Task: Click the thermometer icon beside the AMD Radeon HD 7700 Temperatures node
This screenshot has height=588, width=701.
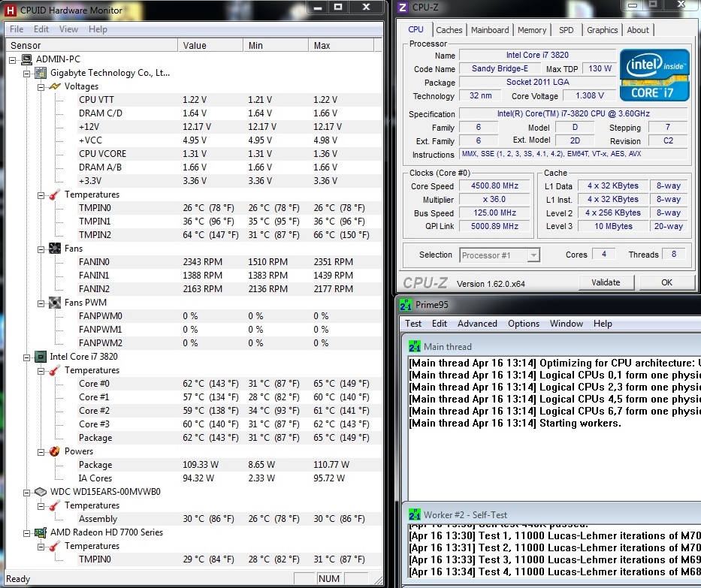Action: pos(55,546)
